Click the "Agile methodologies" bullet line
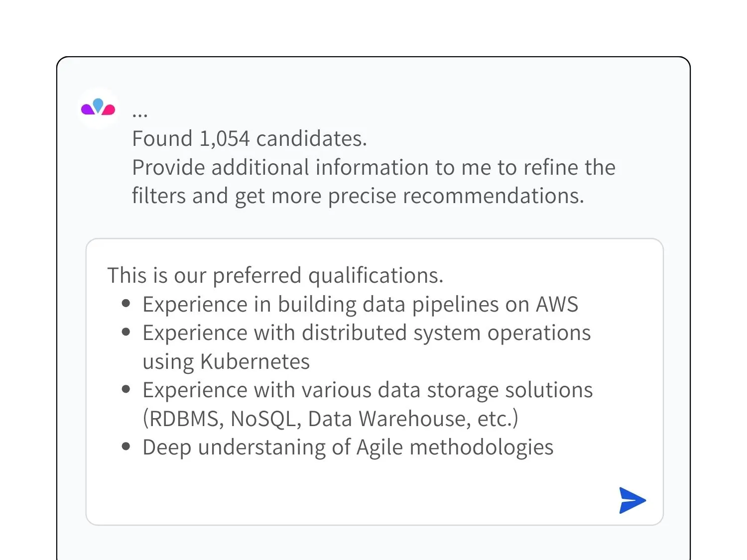Screen dimensions: 747x560 pyautogui.click(x=348, y=448)
